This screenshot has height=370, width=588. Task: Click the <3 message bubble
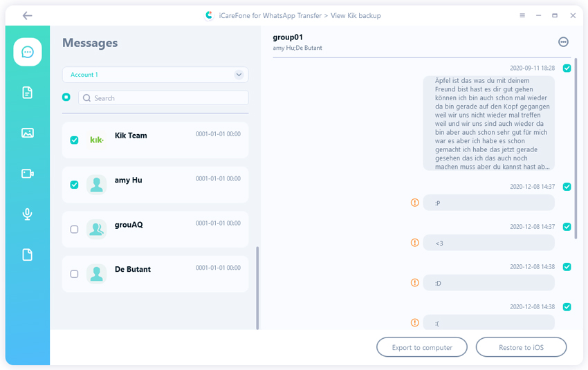tap(488, 243)
